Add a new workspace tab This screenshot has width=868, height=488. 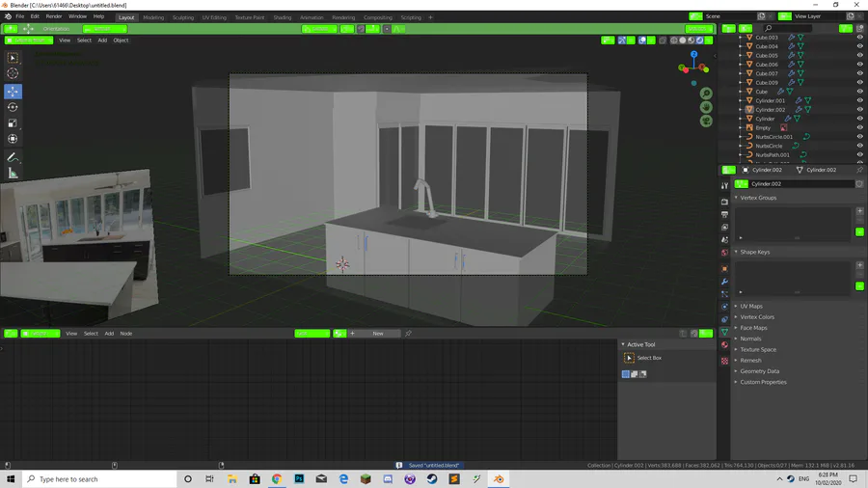click(x=431, y=17)
